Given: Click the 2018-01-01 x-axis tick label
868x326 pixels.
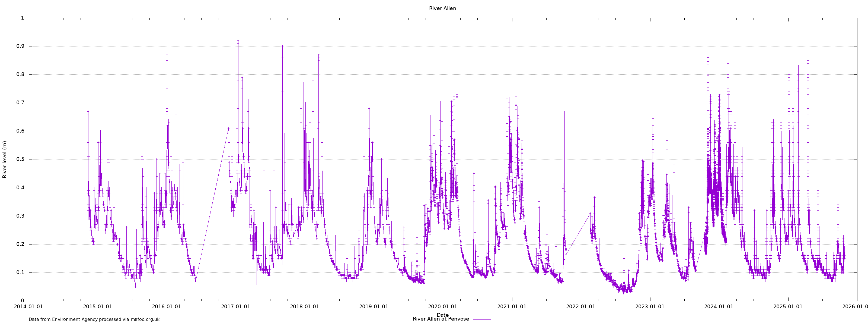Looking at the screenshot, I should pyautogui.click(x=305, y=306).
